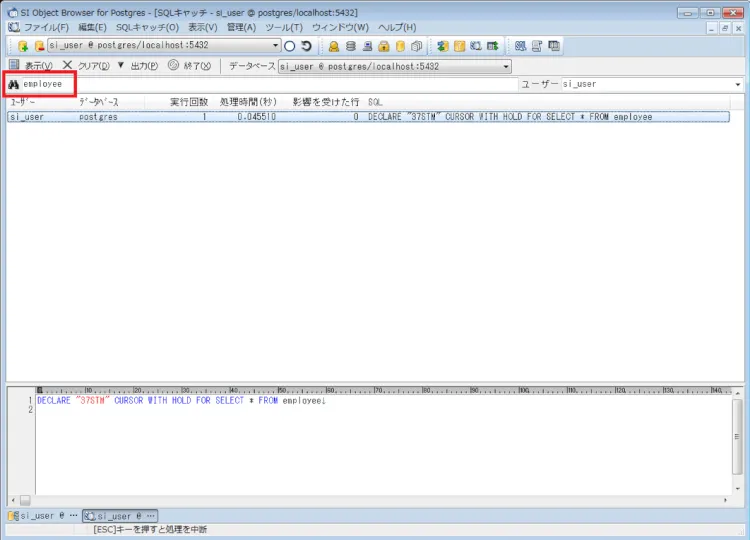Click the gray database stack icon
The height and width of the screenshot is (540, 750).
pyautogui.click(x=351, y=46)
